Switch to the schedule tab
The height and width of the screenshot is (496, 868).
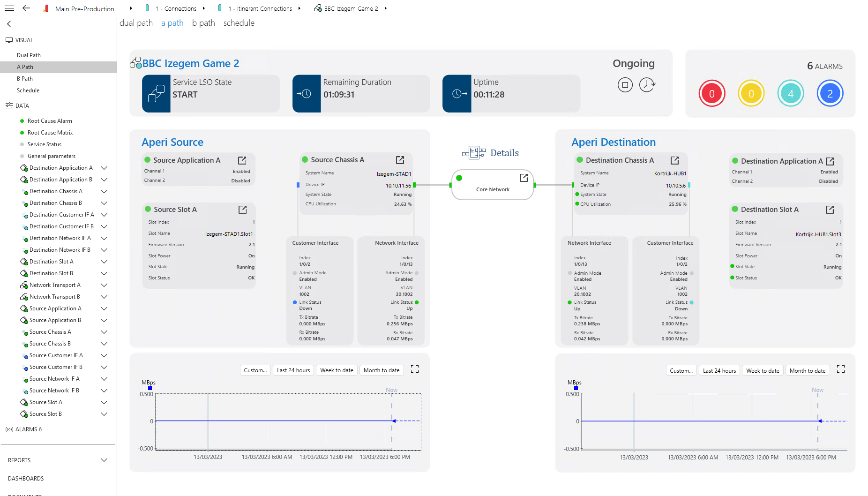coord(239,23)
